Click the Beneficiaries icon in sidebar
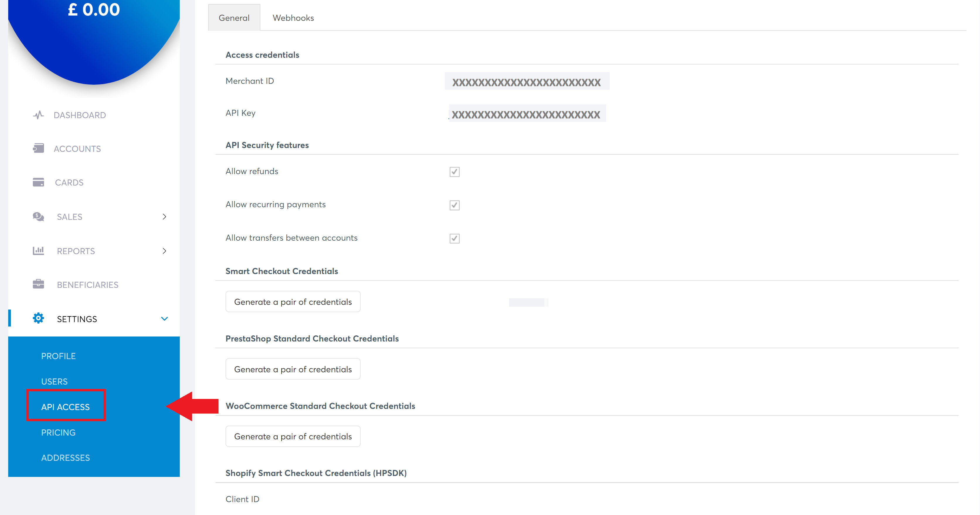The height and width of the screenshot is (515, 980). (37, 284)
